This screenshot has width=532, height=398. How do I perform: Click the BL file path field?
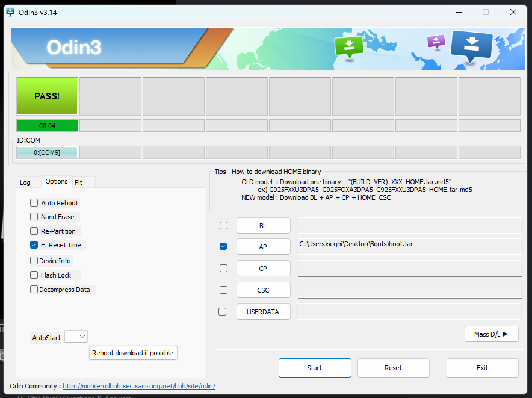[x=410, y=225]
